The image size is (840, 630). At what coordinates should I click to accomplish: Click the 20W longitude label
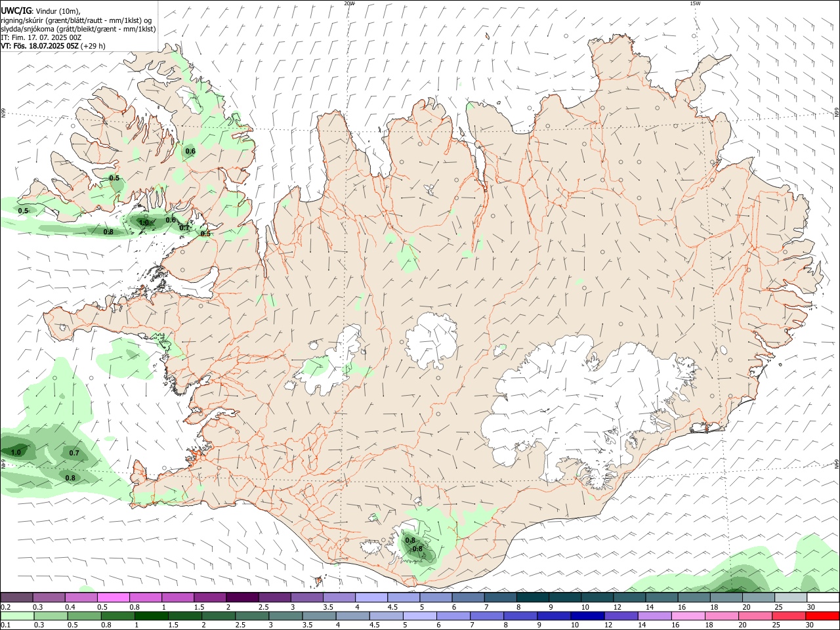coord(349,3)
